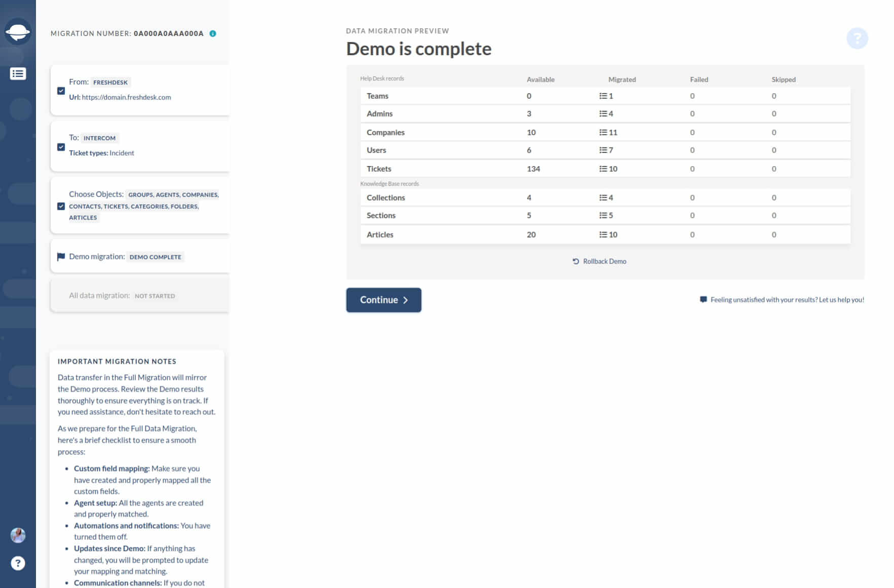Open the user avatar profile
The image size is (894, 588).
tap(18, 535)
